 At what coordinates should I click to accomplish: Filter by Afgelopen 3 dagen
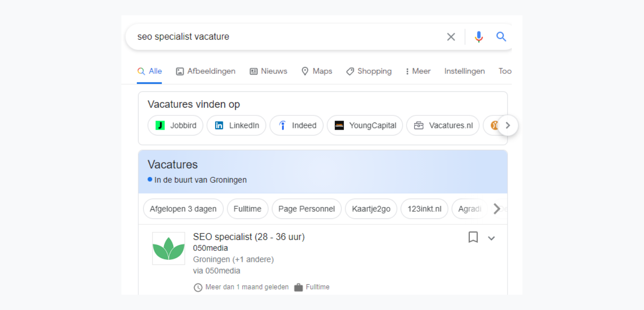click(x=183, y=209)
